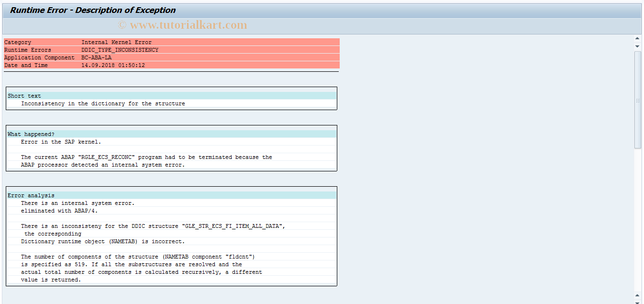Click 'ABAP processor detected an internal system error' line
Image resolution: width=644 pixels, height=304 pixels.
(x=103, y=165)
